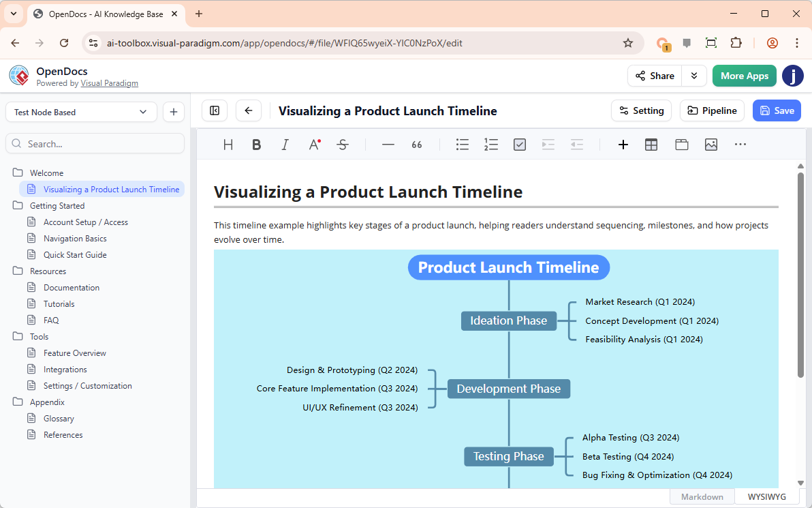Insert a block quote
812x508 pixels.
[x=417, y=145]
